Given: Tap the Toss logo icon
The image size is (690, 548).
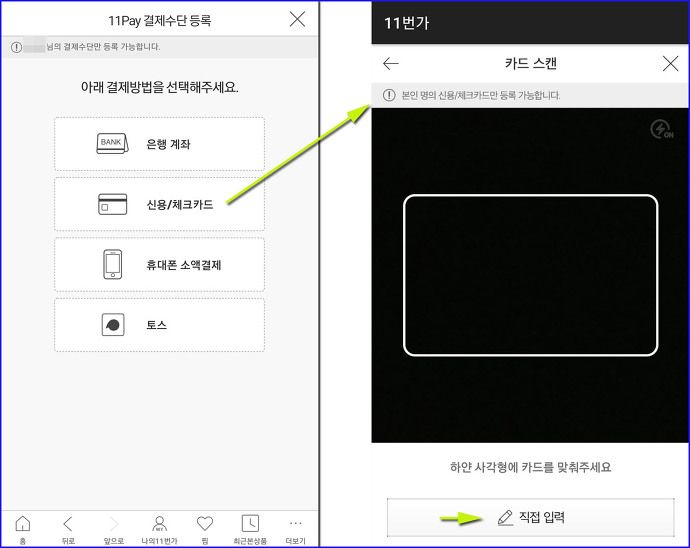Looking at the screenshot, I should [x=113, y=325].
